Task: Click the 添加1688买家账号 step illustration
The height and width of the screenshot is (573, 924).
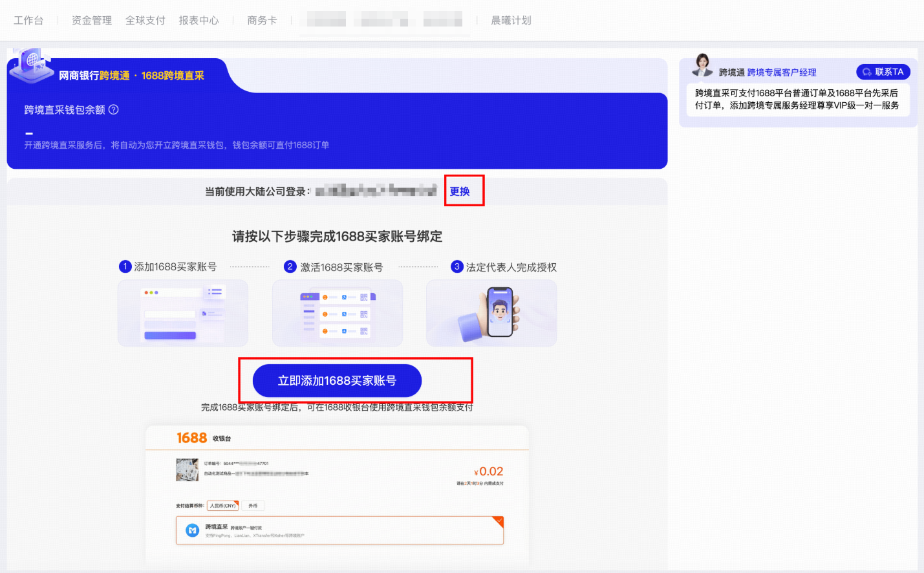Action: click(183, 313)
